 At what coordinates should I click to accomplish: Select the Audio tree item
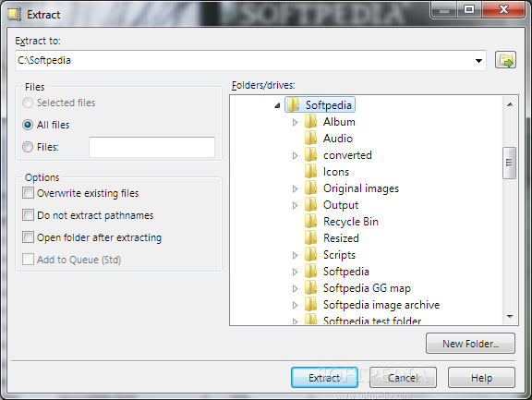coord(338,138)
